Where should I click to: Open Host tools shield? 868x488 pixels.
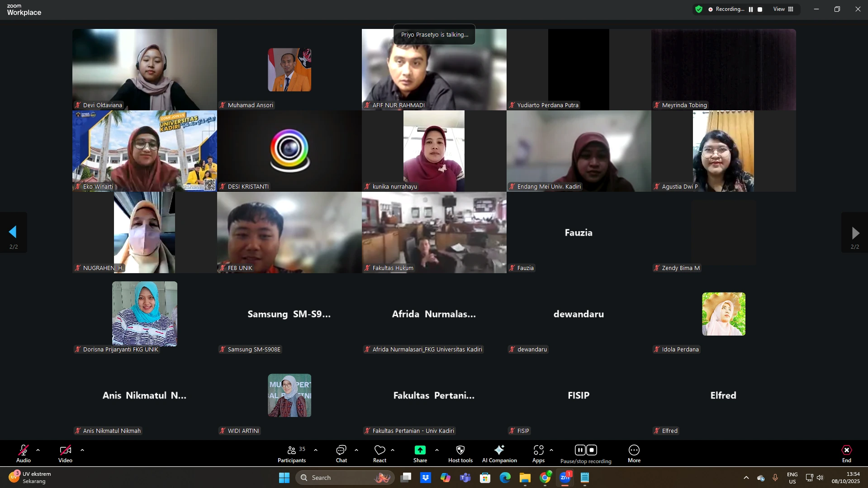pyautogui.click(x=460, y=454)
